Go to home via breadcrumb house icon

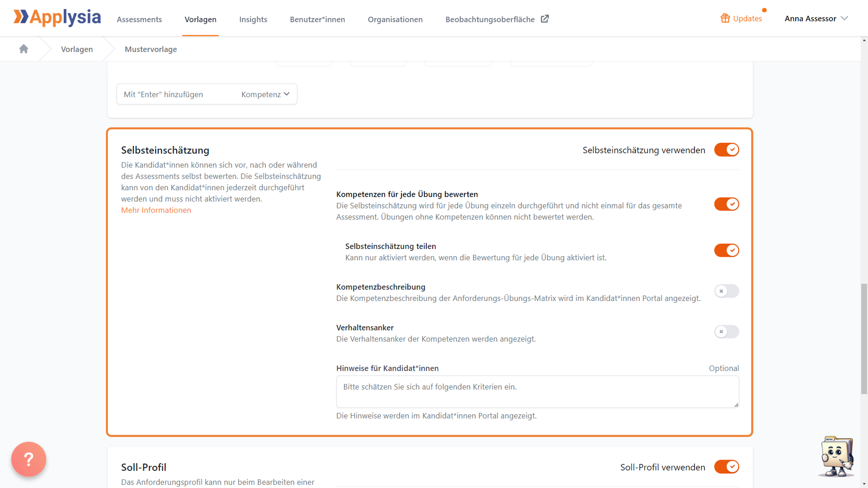[24, 49]
